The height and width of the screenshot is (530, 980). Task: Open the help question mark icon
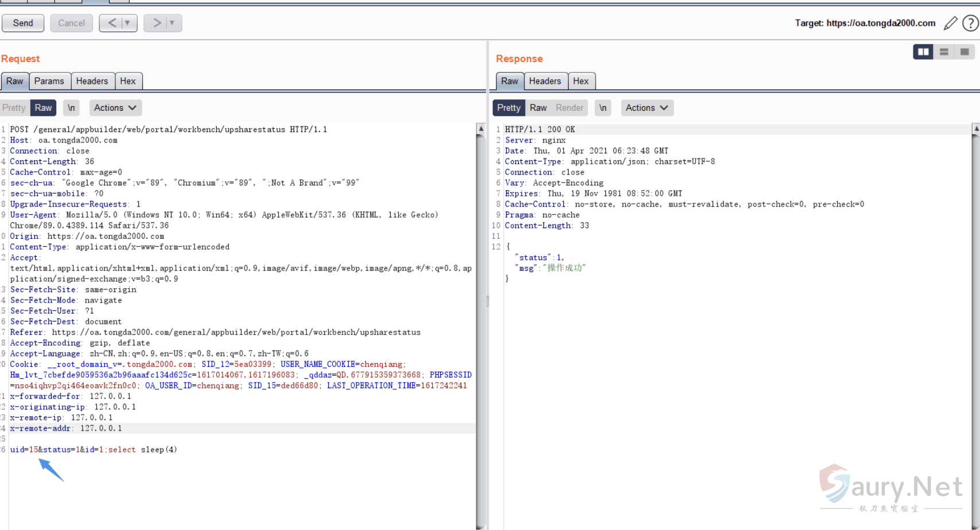click(970, 23)
